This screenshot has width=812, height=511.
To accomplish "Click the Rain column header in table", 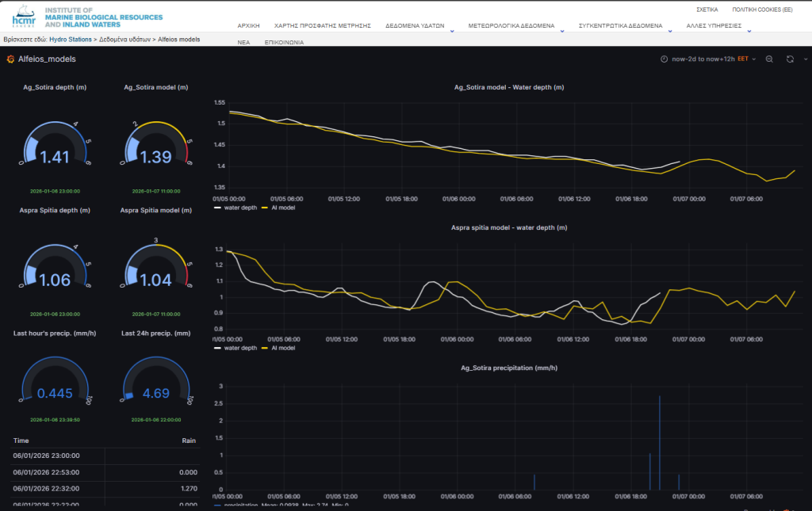I will click(189, 440).
